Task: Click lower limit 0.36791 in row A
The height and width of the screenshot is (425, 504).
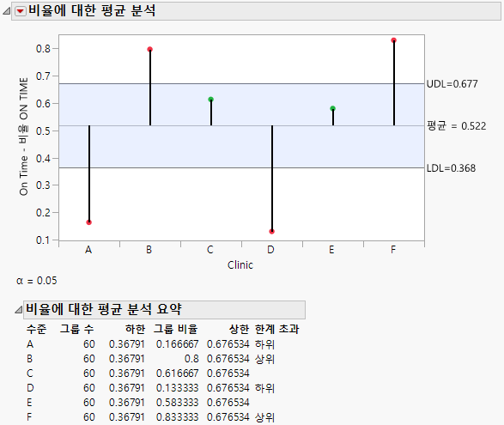Action: [x=126, y=344]
